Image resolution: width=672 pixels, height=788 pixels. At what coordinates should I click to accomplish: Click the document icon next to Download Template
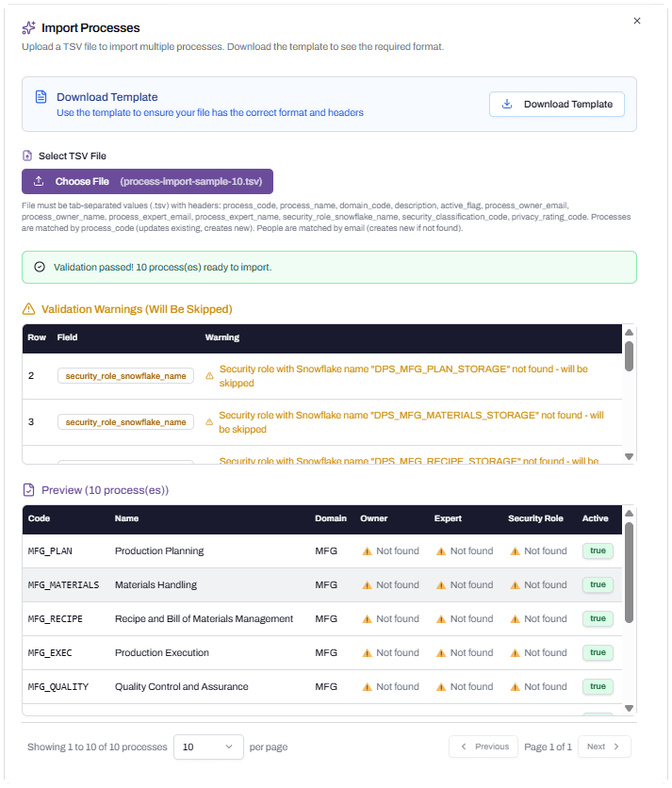point(41,97)
